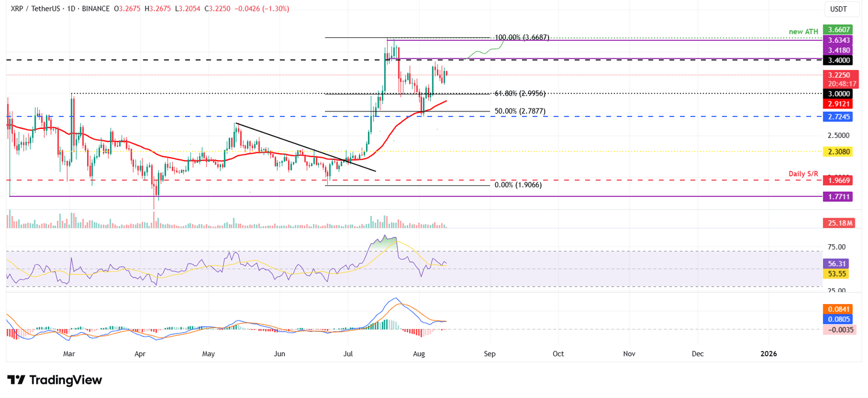Select the yellow 2.3080 price label

[x=839, y=152]
